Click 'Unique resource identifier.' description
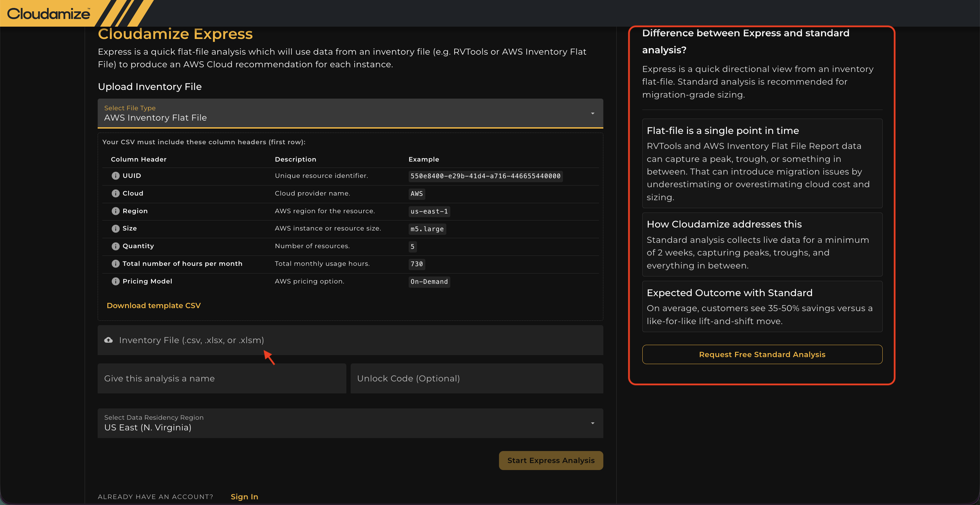This screenshot has width=980, height=505. pos(321,176)
